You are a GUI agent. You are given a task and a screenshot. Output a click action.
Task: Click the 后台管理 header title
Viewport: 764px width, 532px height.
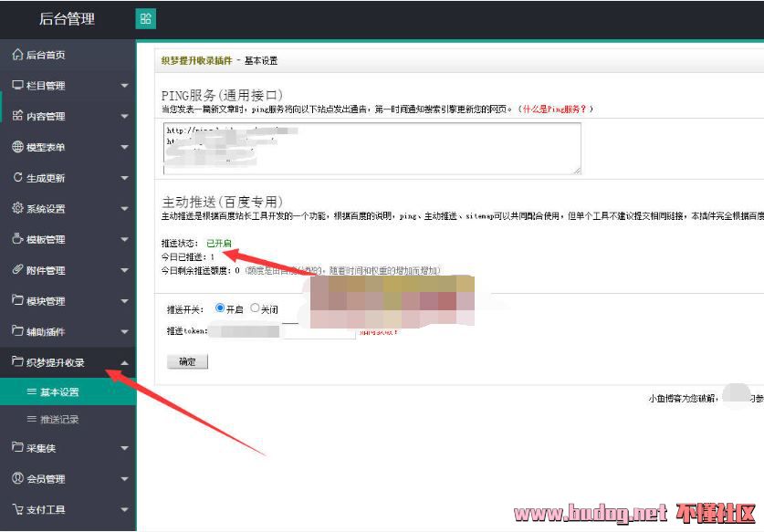[x=67, y=19]
